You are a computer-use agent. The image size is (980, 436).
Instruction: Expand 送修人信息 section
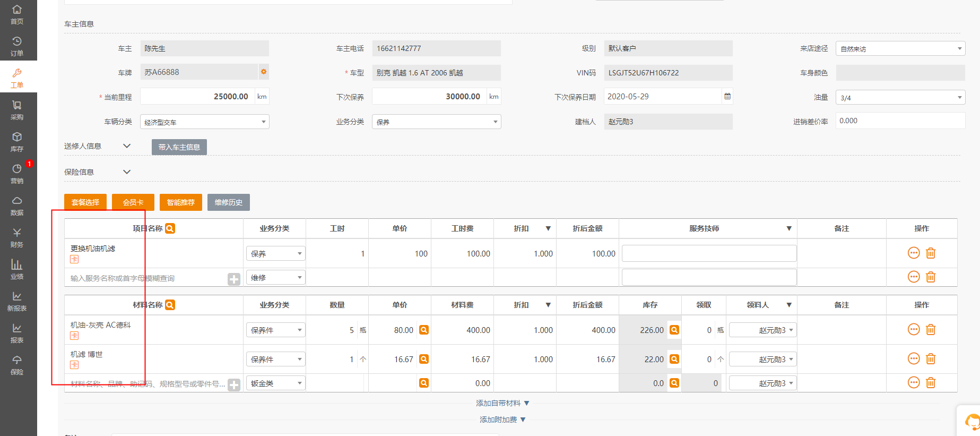click(x=127, y=146)
